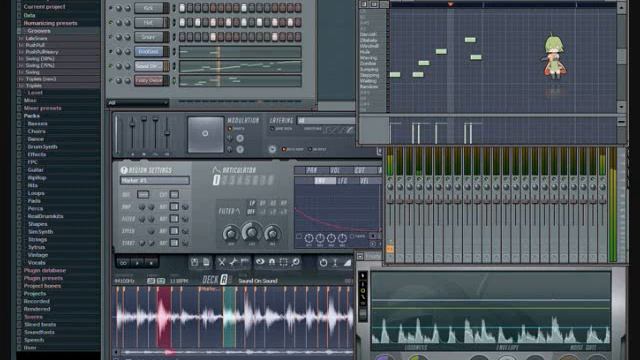Viewport: 640px width, 360px height.
Task: Switch to the CUT envelope tab
Action: pyautogui.click(x=359, y=170)
